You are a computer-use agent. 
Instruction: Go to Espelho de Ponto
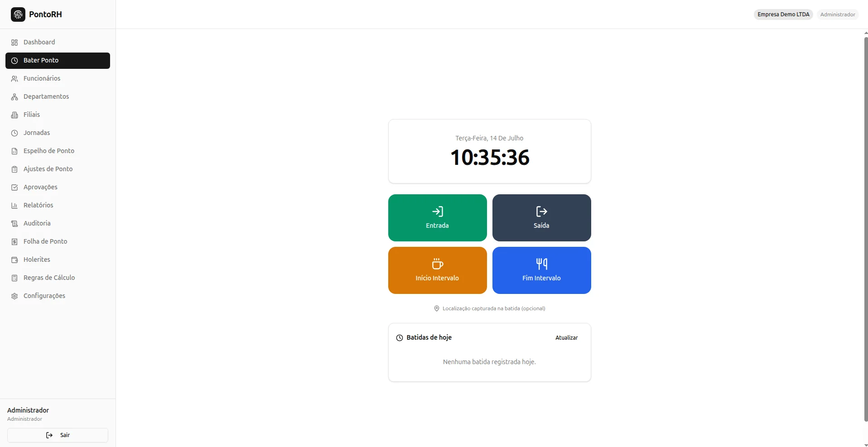pyautogui.click(x=58, y=151)
